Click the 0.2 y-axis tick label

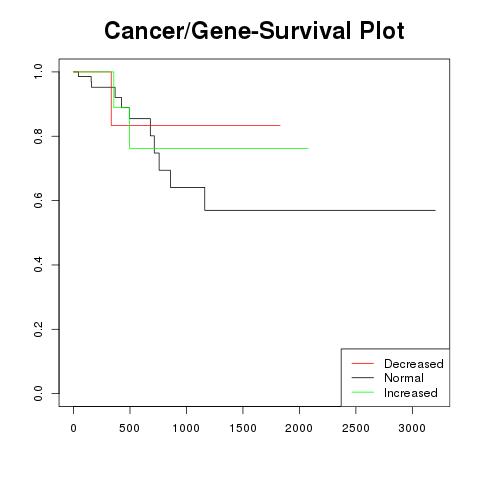click(38, 329)
